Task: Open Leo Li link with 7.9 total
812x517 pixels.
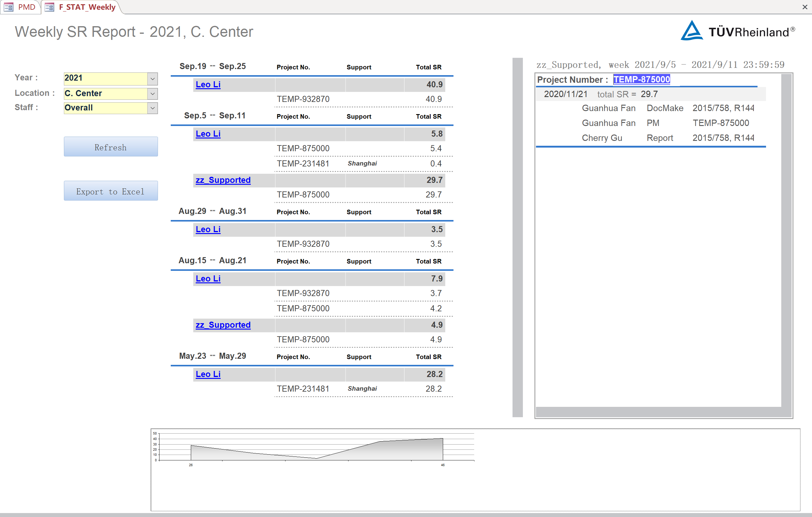Action: click(208, 278)
